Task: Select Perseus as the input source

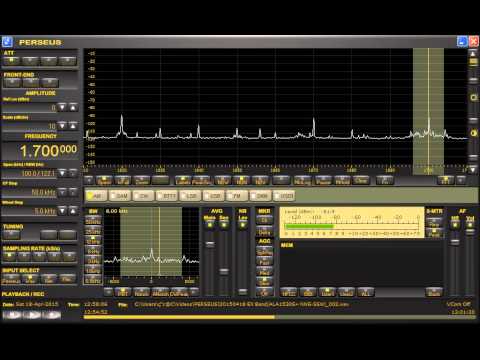Action: coord(11,279)
